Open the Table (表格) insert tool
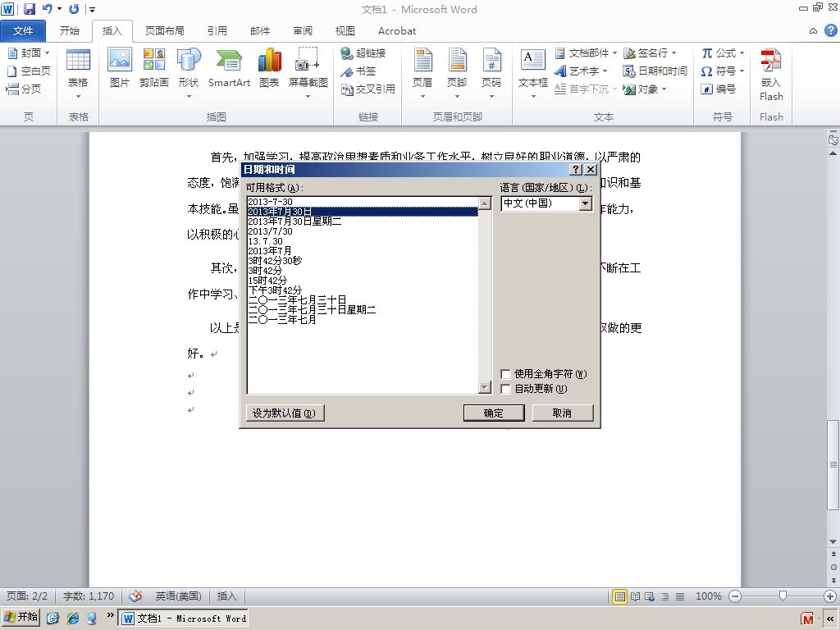This screenshot has width=840, height=630. tap(78, 74)
